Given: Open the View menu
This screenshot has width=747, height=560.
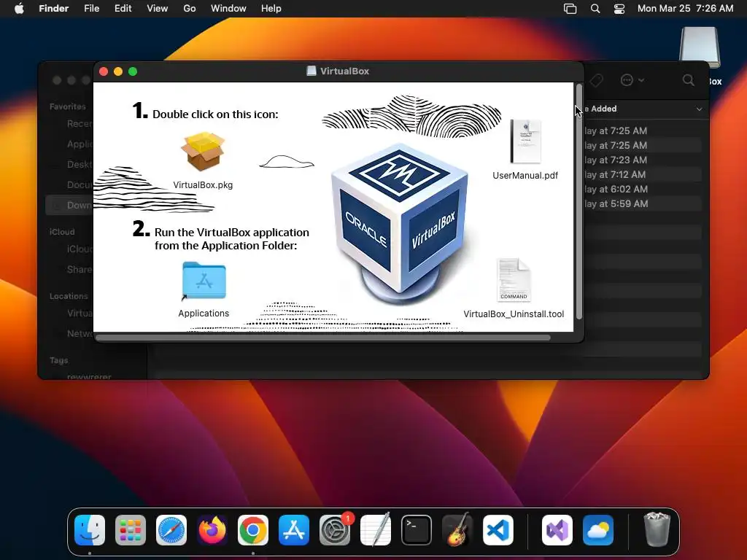Looking at the screenshot, I should click(x=158, y=9).
